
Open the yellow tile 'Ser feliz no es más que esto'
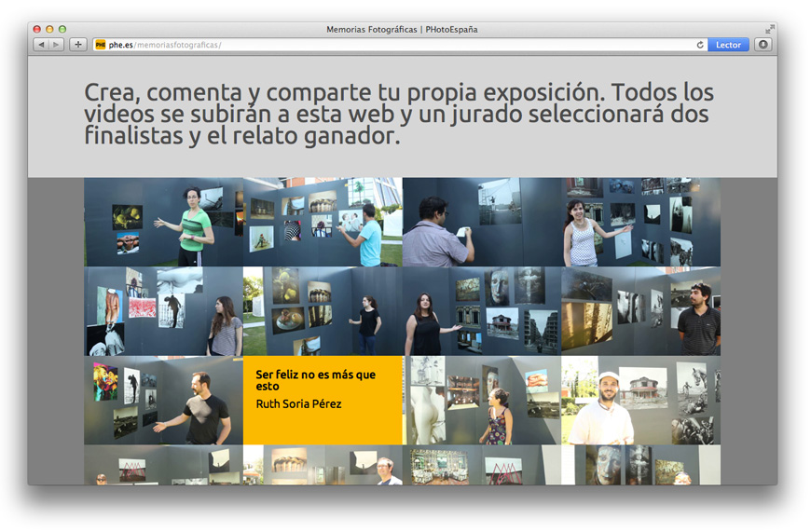click(x=323, y=400)
